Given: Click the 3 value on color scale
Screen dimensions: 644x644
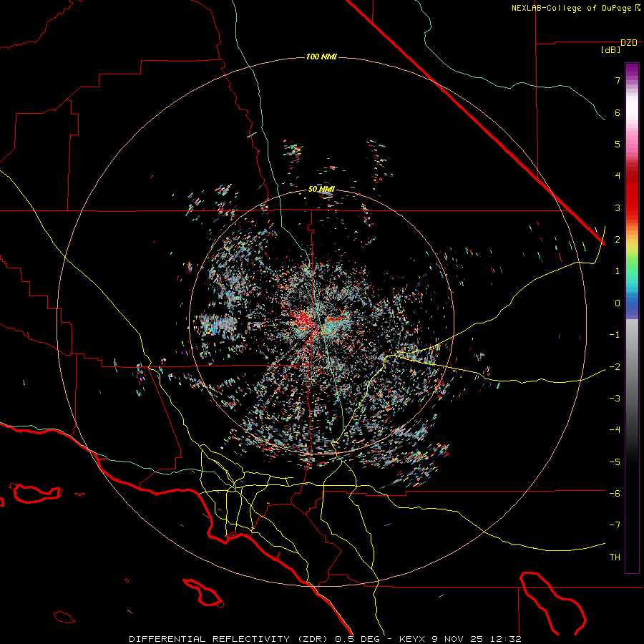Looking at the screenshot, I should [618, 208].
